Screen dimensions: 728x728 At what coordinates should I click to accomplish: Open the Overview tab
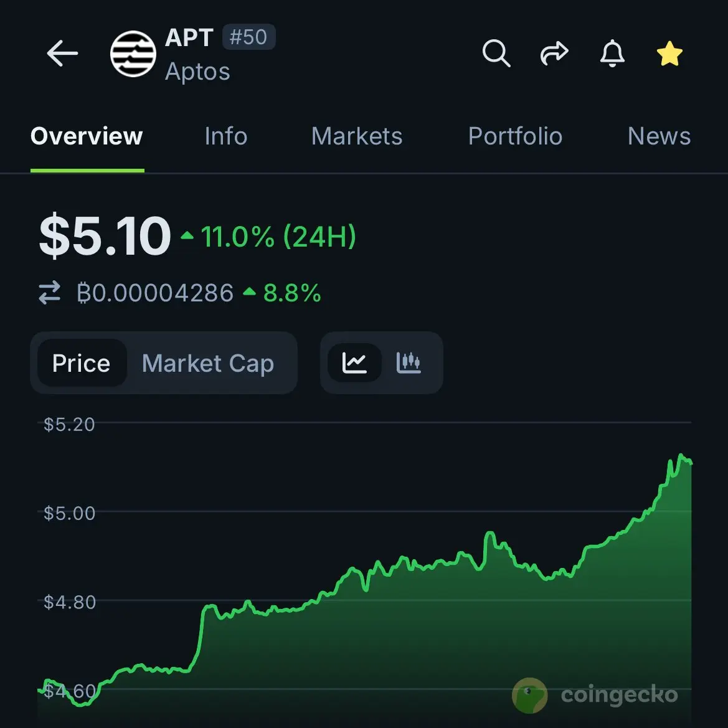click(x=87, y=136)
